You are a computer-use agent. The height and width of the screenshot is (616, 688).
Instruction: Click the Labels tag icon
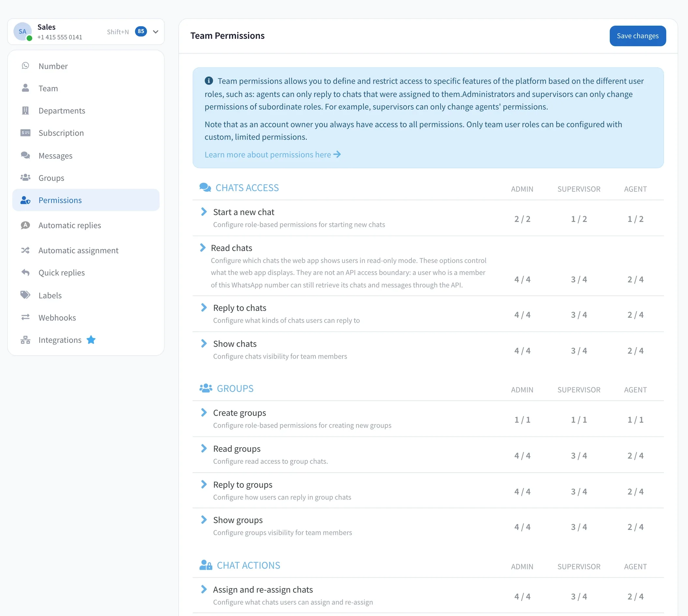pyautogui.click(x=25, y=295)
